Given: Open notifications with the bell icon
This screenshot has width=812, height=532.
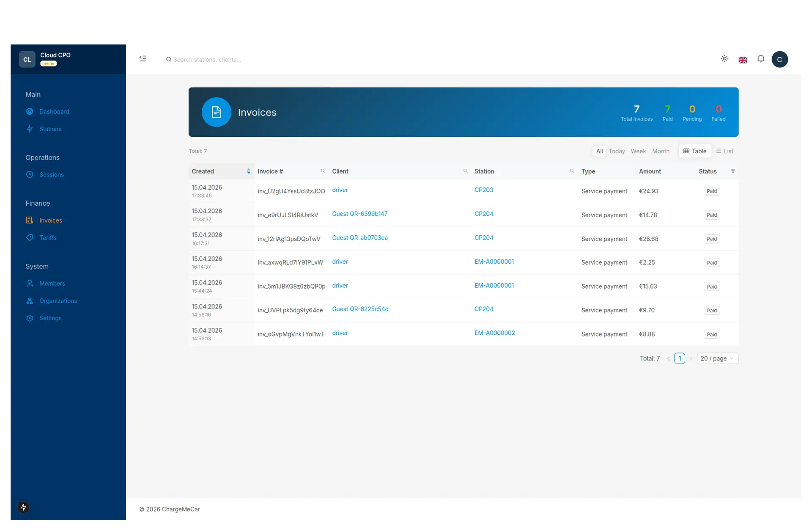Looking at the screenshot, I should point(761,59).
